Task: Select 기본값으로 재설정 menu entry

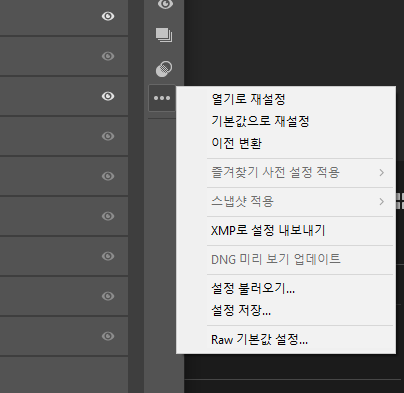Action: point(260,121)
